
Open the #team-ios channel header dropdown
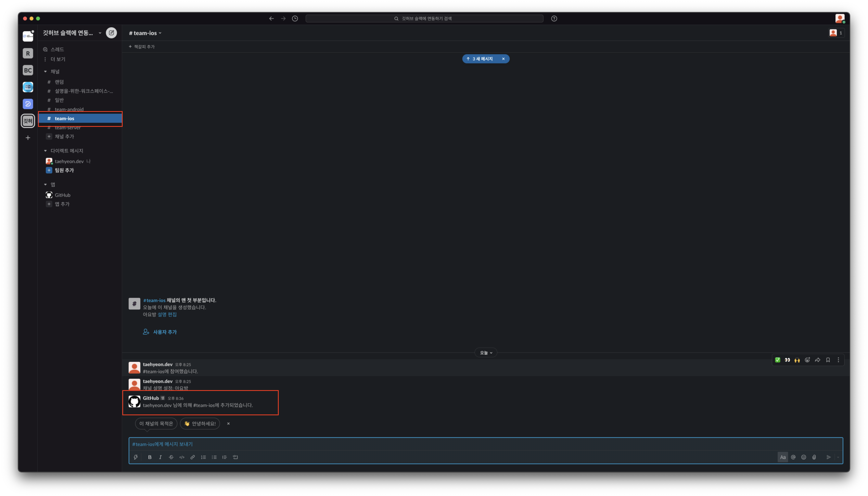[x=145, y=33]
